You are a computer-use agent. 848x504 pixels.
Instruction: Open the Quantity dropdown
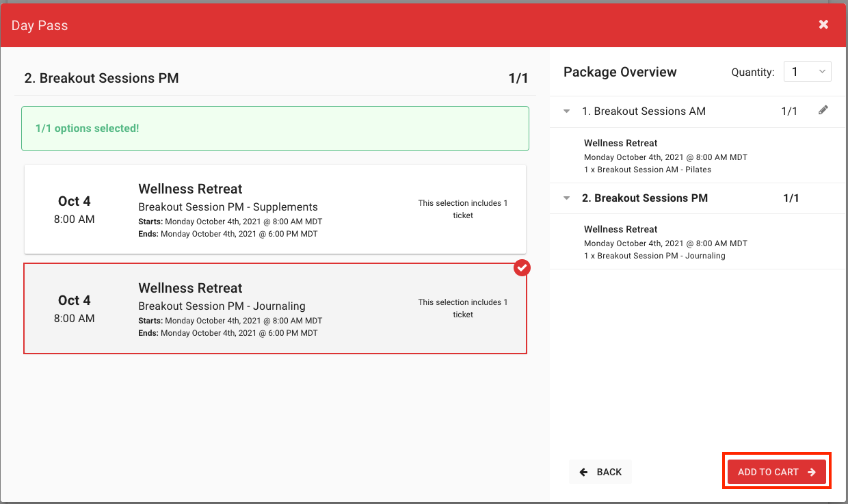tap(808, 72)
